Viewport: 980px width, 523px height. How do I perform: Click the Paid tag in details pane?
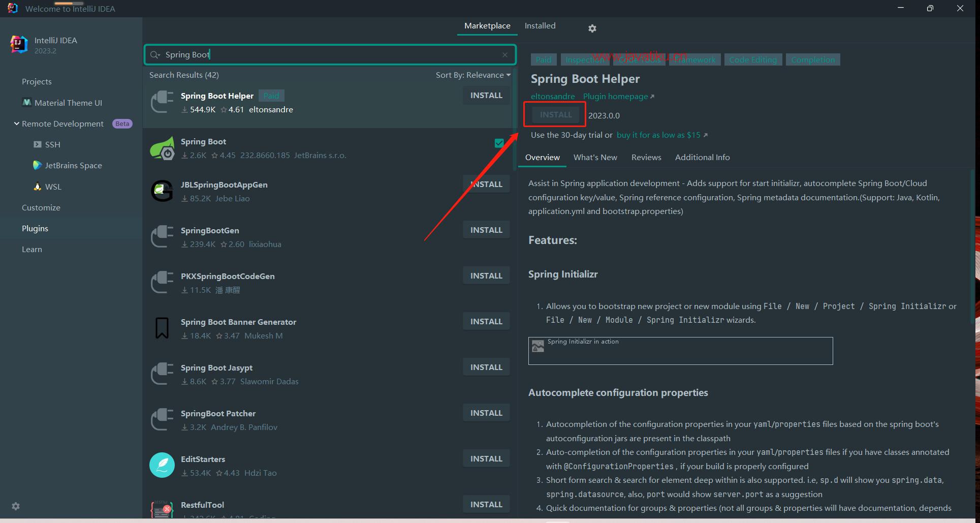pos(543,60)
